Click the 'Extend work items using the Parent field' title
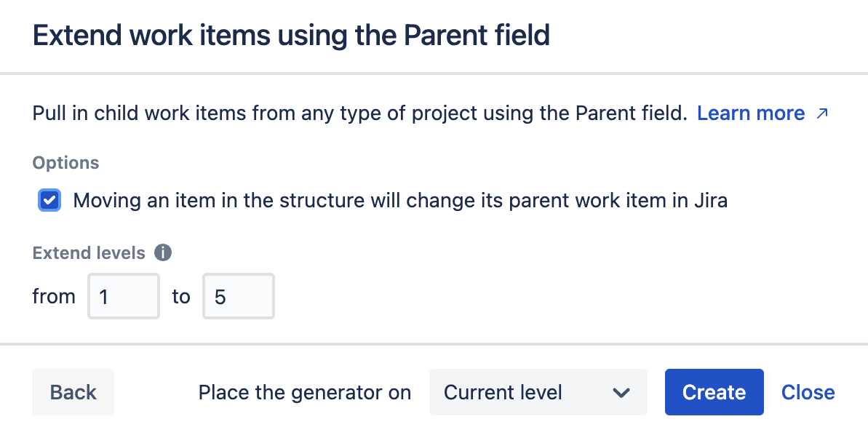The height and width of the screenshot is (435, 868). 291,36
